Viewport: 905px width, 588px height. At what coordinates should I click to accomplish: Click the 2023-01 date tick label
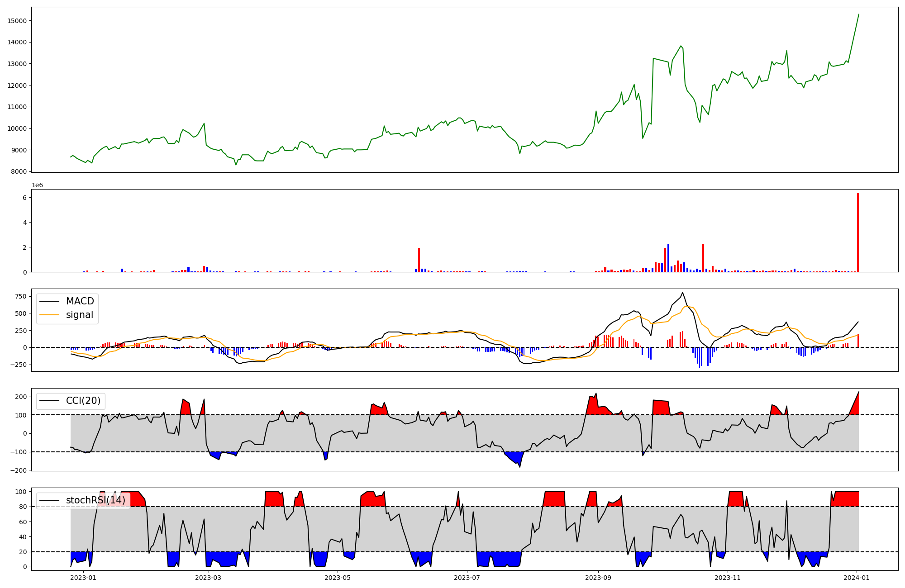click(83, 578)
